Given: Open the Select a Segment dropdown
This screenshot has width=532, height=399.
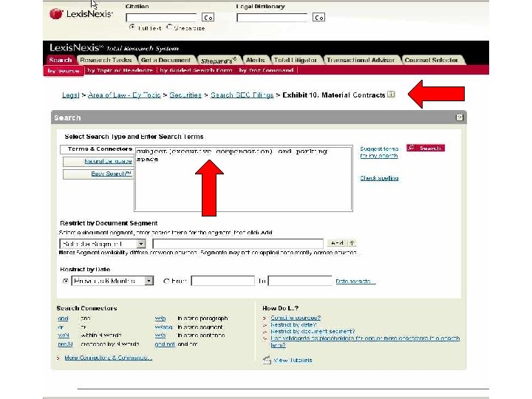Looking at the screenshot, I should tap(103, 244).
